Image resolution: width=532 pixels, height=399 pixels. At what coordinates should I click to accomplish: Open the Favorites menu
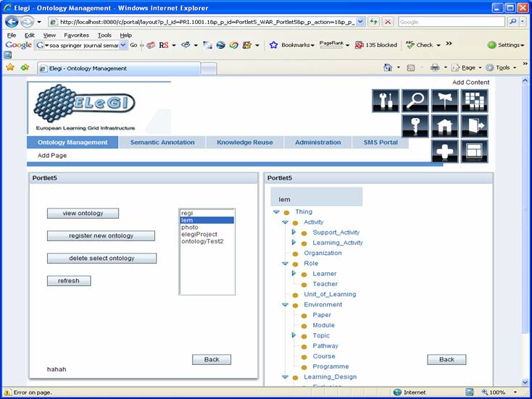76,35
